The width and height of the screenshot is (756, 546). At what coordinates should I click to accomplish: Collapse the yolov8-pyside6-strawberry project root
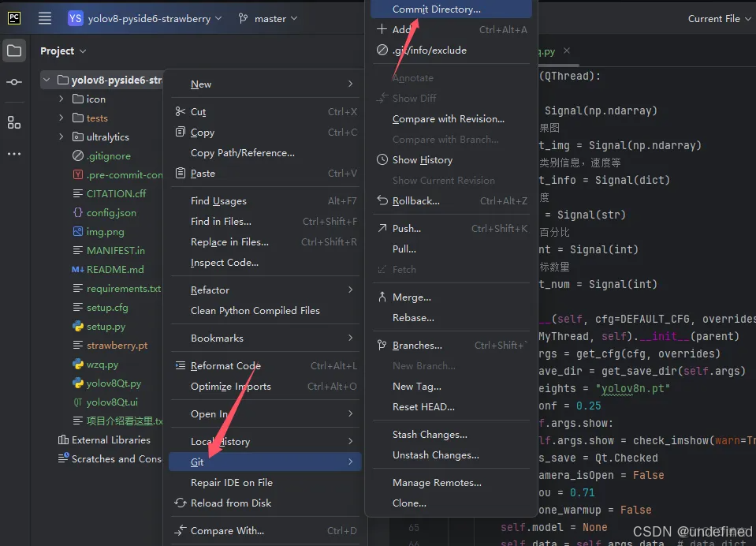tap(47, 80)
